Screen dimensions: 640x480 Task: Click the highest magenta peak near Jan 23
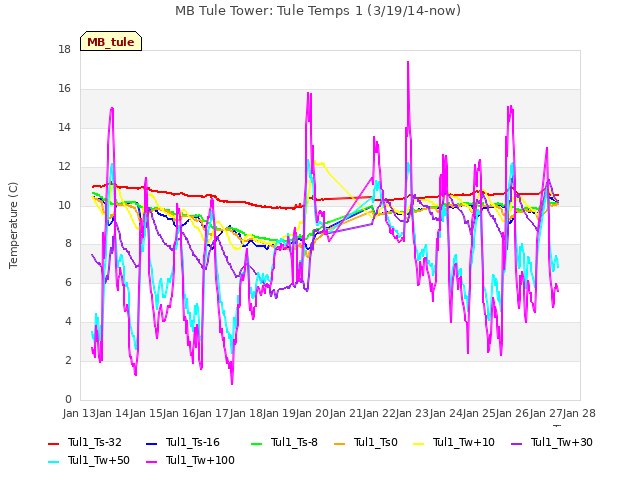coord(408,62)
